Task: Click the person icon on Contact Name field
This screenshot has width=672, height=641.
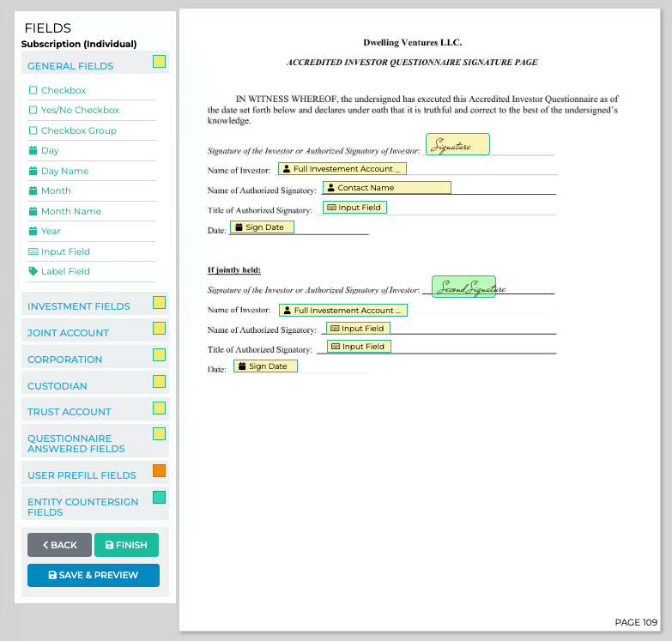Action: 330,188
